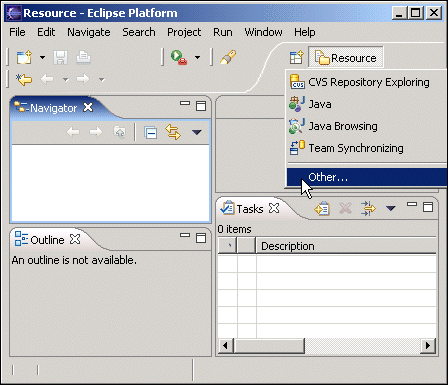Click Navigator Up one level icon
This screenshot has width=448, height=385.
(x=120, y=132)
